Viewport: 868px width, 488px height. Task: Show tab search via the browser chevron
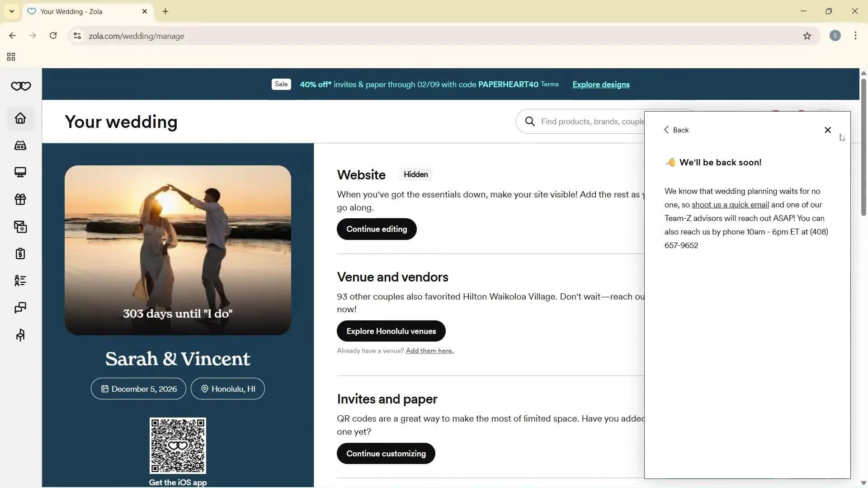[11, 11]
